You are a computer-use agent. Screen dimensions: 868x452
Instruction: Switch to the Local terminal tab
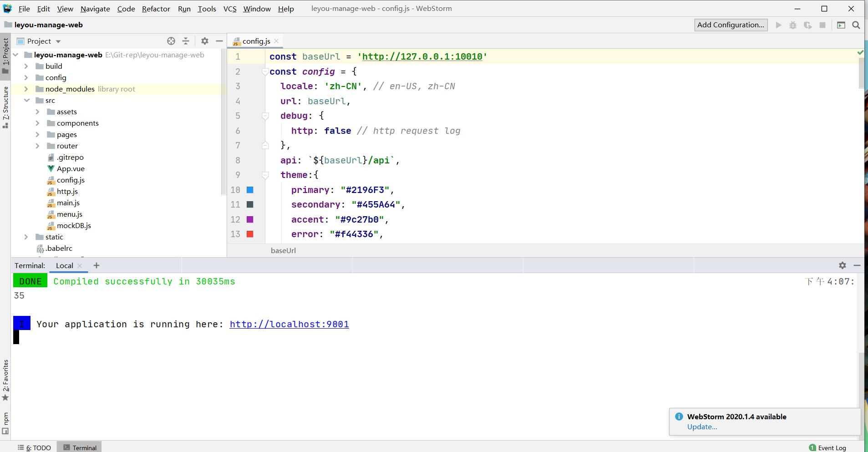tap(65, 265)
